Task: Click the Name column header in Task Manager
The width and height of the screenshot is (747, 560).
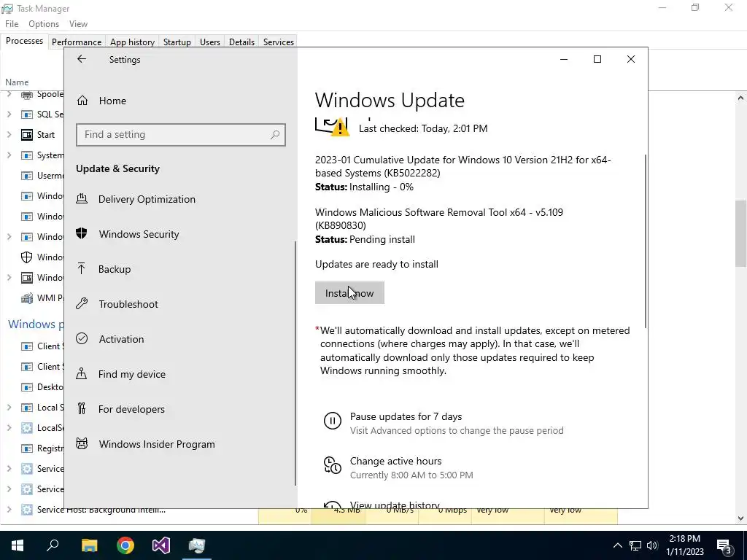Action: click(18, 82)
